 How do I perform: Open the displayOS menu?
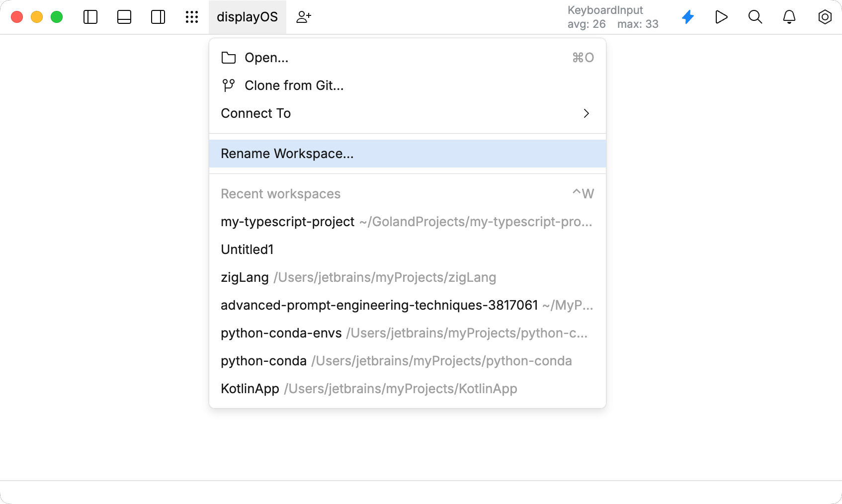[247, 16]
